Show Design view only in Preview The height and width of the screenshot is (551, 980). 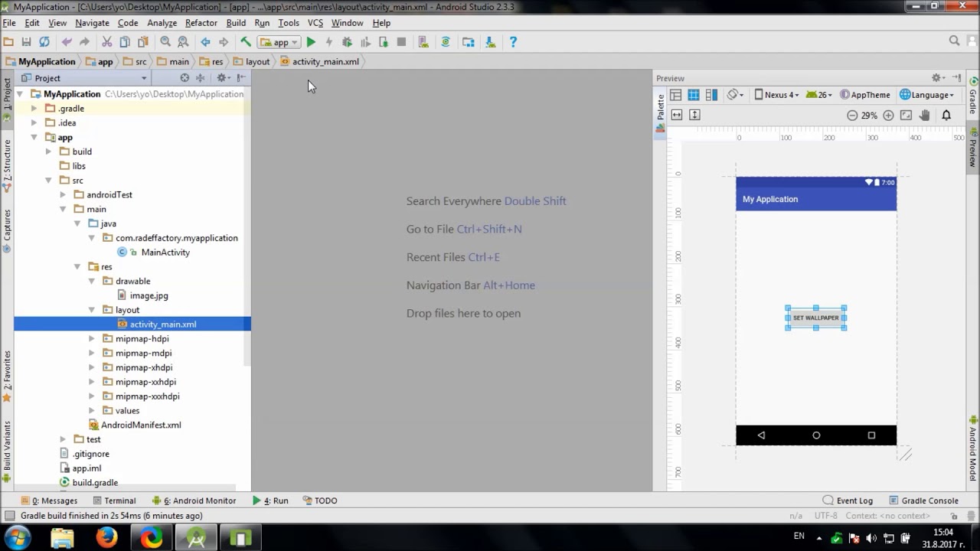675,95
